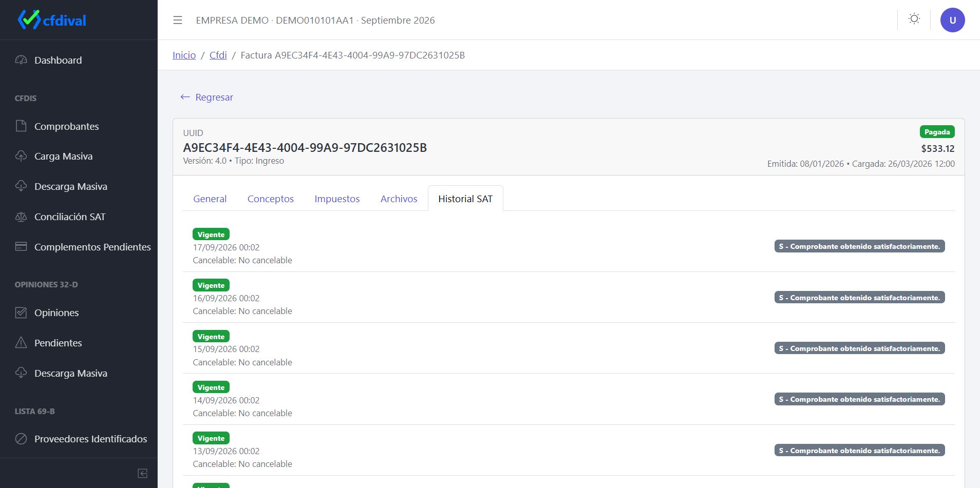Click the Regresar link
Image resolution: width=980 pixels, height=488 pixels.
(206, 97)
